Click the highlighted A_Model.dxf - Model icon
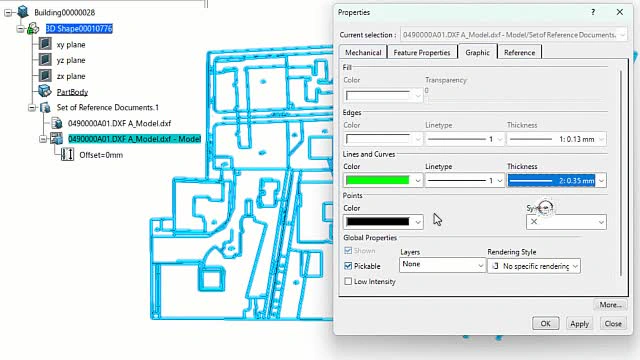The height and width of the screenshot is (360, 640). click(x=56, y=139)
